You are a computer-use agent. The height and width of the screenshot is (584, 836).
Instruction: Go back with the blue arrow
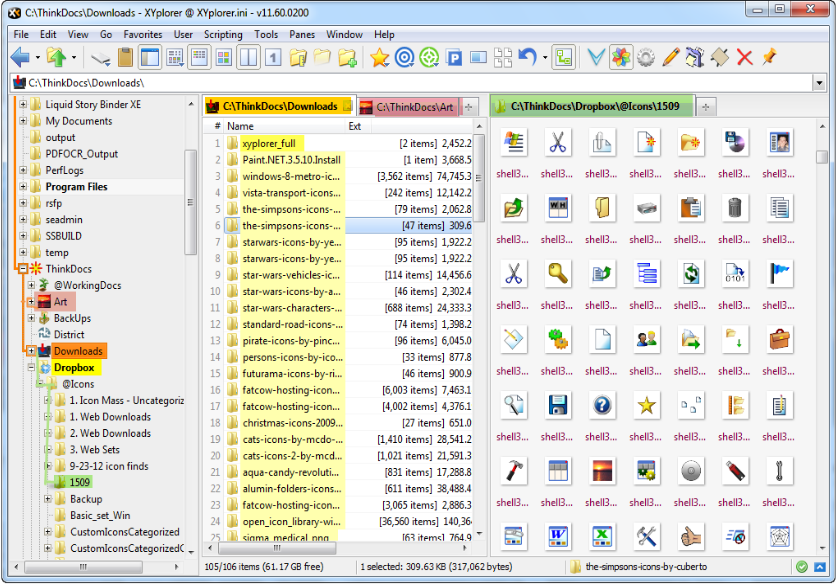coord(20,57)
